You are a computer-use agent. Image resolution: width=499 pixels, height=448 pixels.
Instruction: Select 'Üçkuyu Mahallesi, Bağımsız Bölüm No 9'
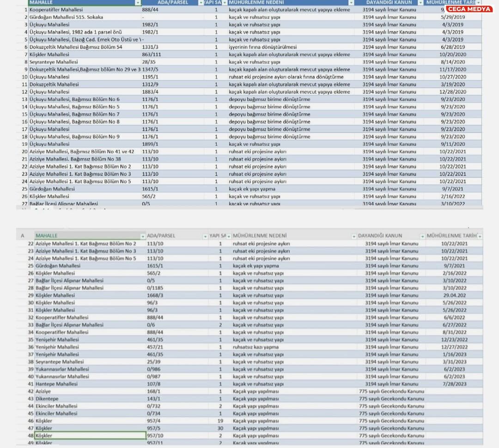point(74,137)
